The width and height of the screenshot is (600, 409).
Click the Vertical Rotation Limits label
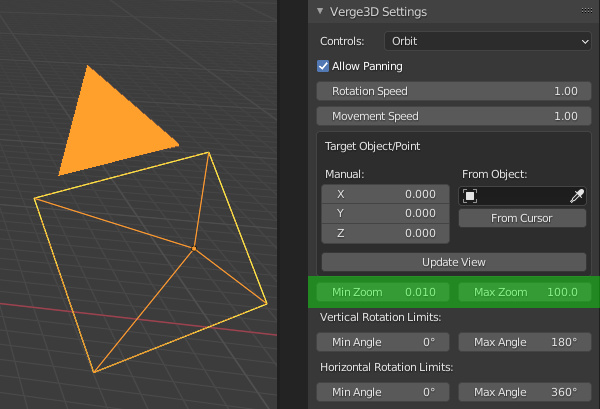380,317
